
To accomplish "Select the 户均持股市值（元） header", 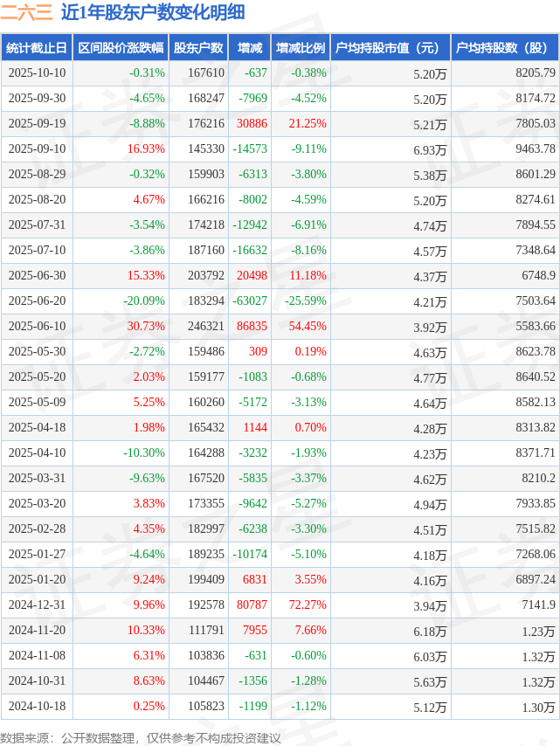I will click(390, 48).
